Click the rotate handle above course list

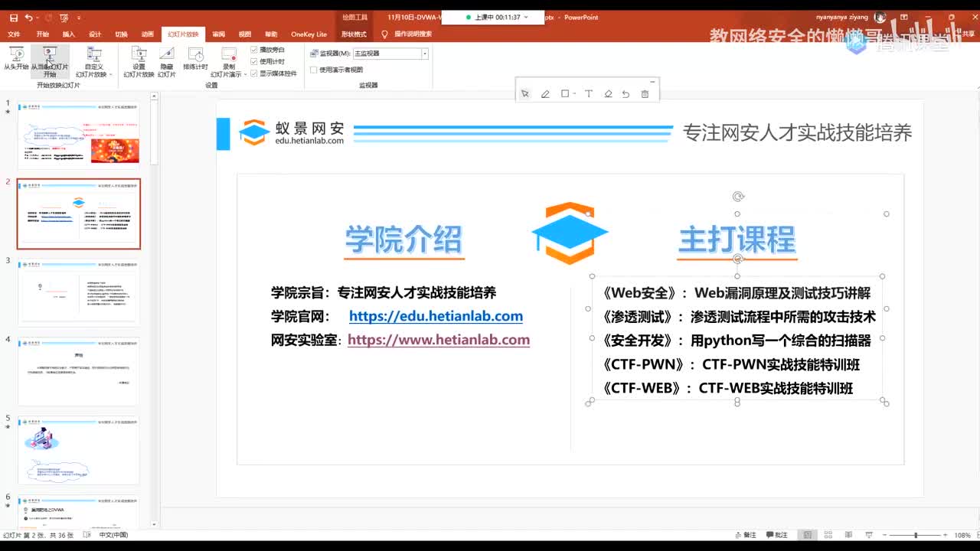pyautogui.click(x=737, y=259)
